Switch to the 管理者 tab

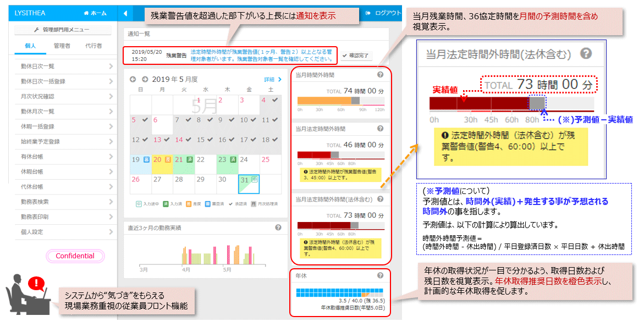click(x=62, y=46)
